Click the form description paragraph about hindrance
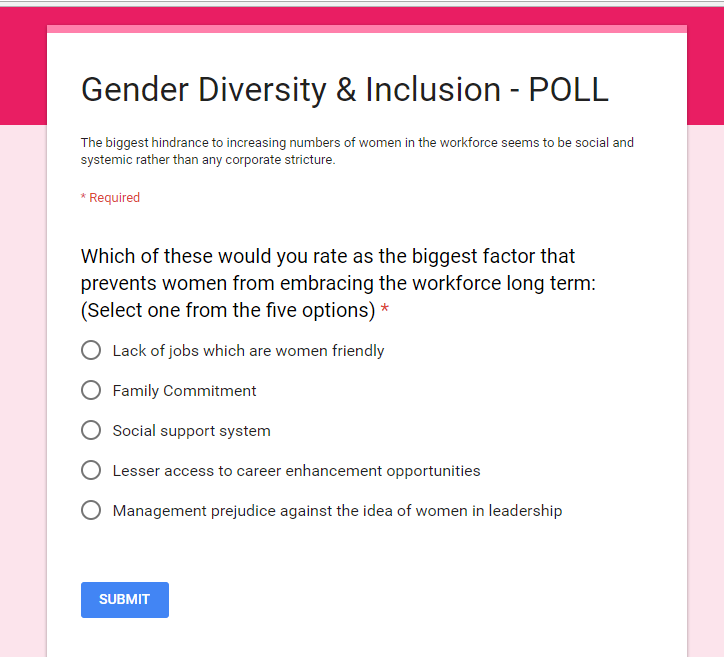Viewport: 724px width, 657px height. click(357, 151)
